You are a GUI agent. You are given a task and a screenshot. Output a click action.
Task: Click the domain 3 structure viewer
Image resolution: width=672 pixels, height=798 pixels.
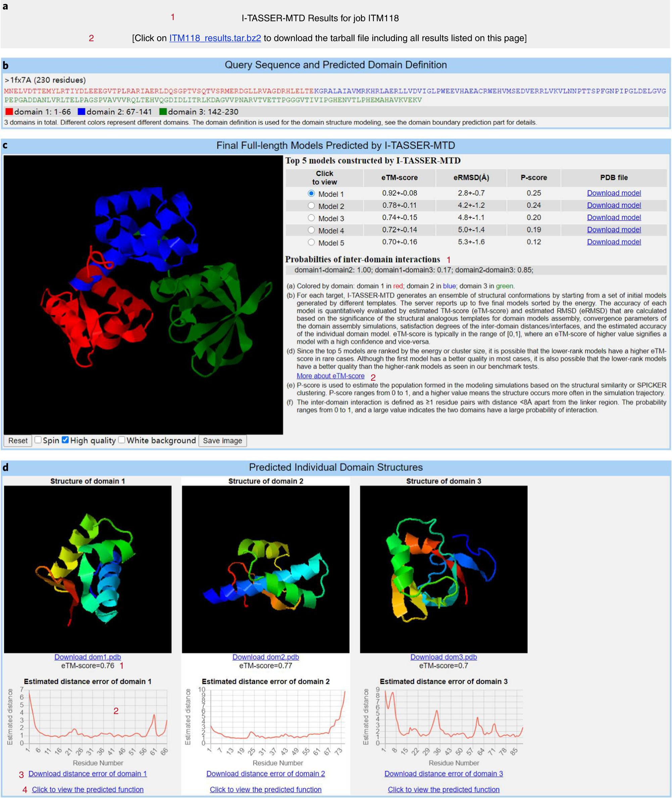click(443, 569)
